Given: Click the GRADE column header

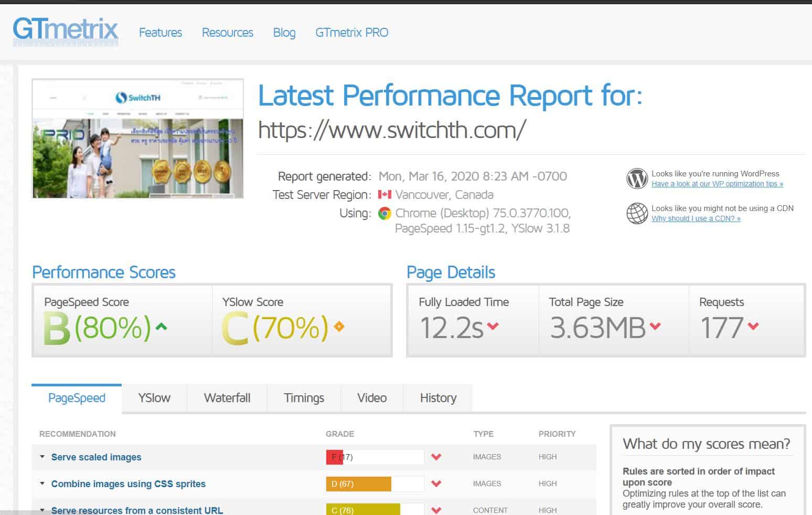Looking at the screenshot, I should tap(340, 434).
